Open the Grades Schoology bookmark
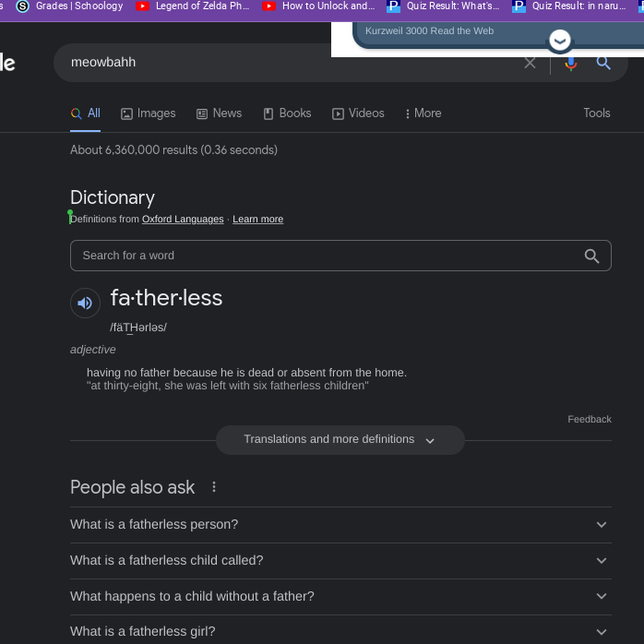The width and height of the screenshot is (644, 644). [x=70, y=6]
